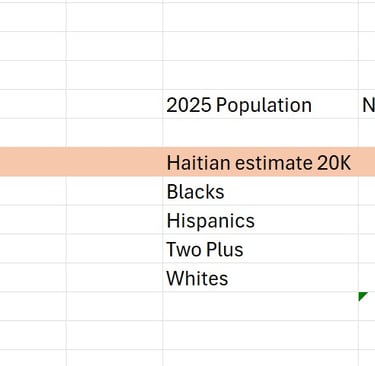Select the empty cell directly below Whites

pos(261,306)
